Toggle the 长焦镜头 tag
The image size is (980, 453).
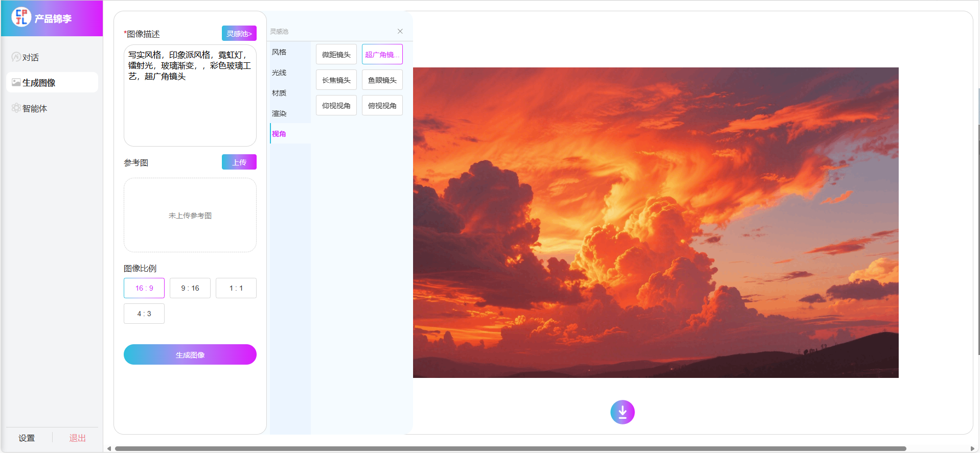(x=336, y=80)
